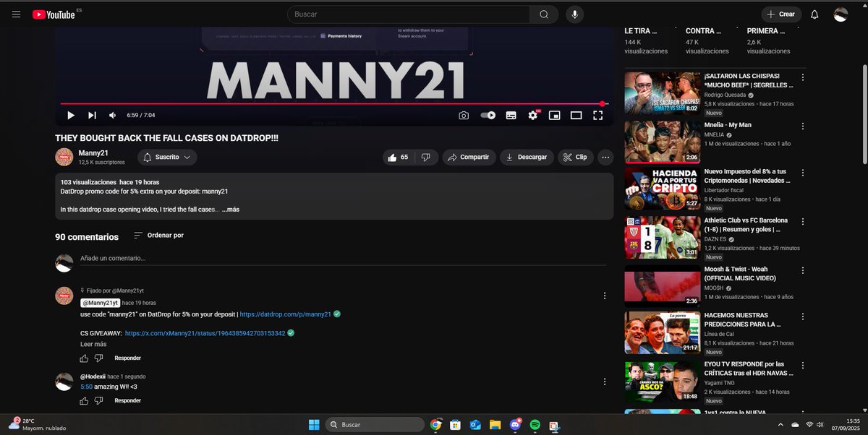Open the Athletic Club vs FC Barcelona title
868x435 pixels.
pyautogui.click(x=746, y=225)
